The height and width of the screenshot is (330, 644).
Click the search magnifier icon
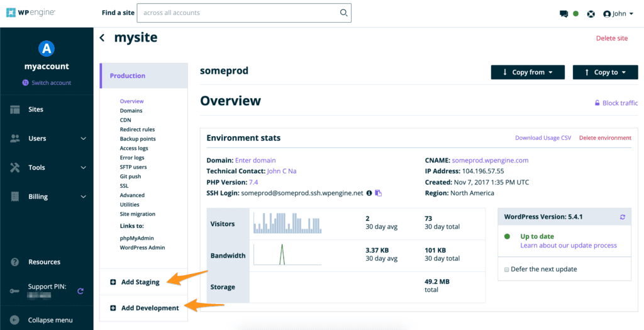click(343, 13)
